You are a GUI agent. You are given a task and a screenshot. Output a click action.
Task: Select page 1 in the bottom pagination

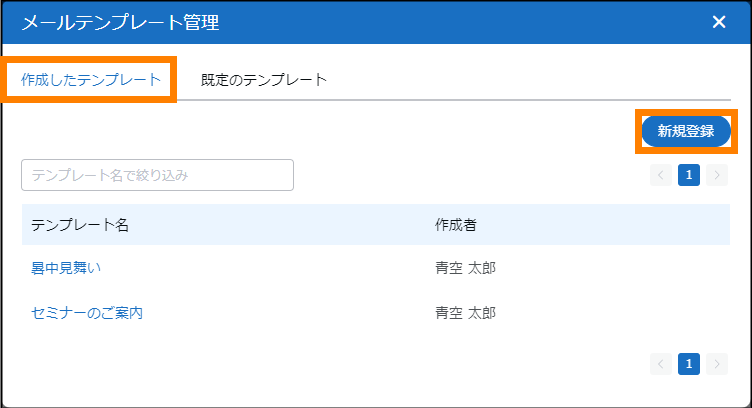click(x=688, y=363)
